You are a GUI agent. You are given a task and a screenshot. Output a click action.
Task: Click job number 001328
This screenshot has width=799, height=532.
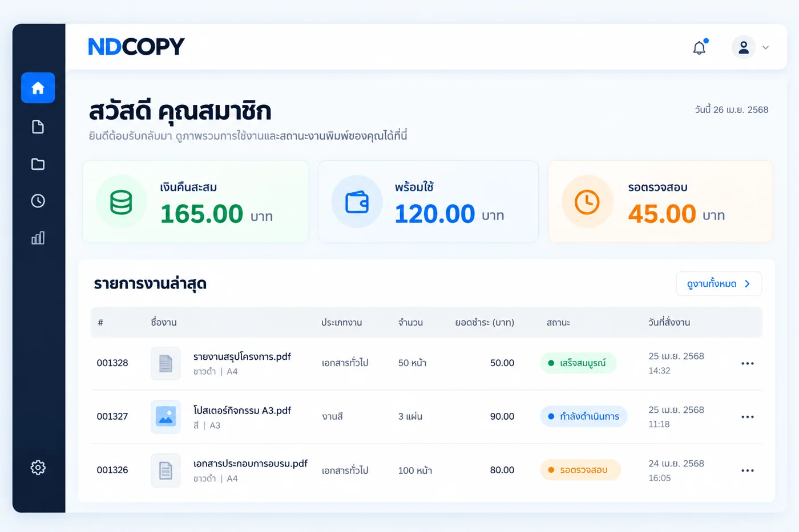pyautogui.click(x=112, y=363)
